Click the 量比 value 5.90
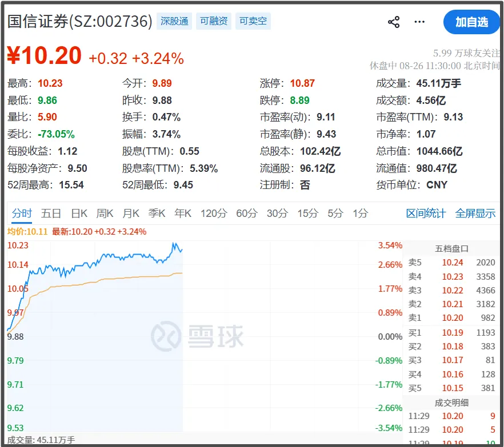Image resolution: width=504 pixels, height=447 pixels. click(x=47, y=117)
